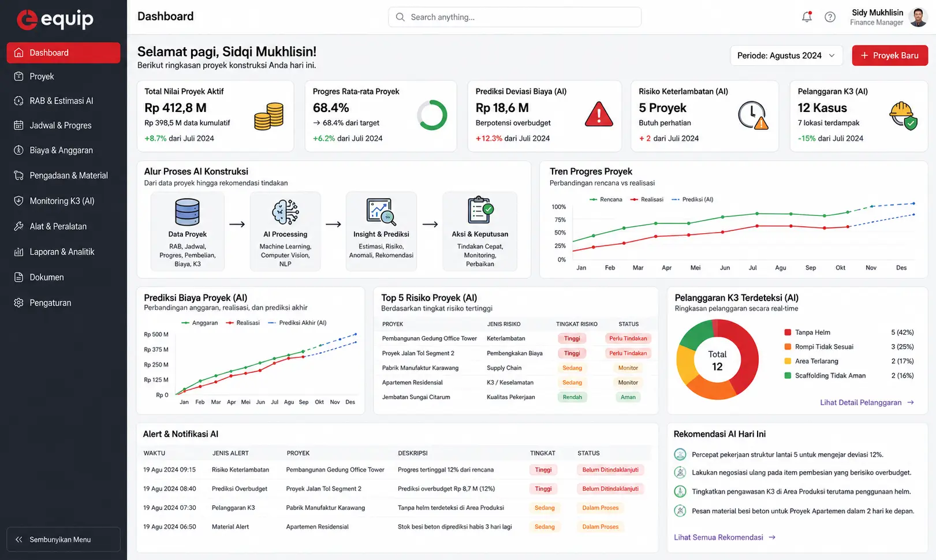Click the Search anything input field

(x=514, y=17)
